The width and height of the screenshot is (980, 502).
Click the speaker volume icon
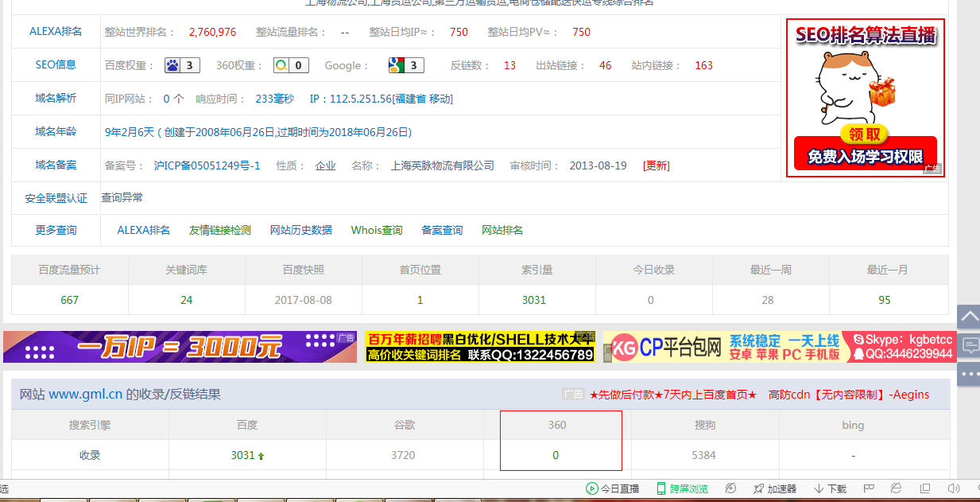click(x=953, y=488)
